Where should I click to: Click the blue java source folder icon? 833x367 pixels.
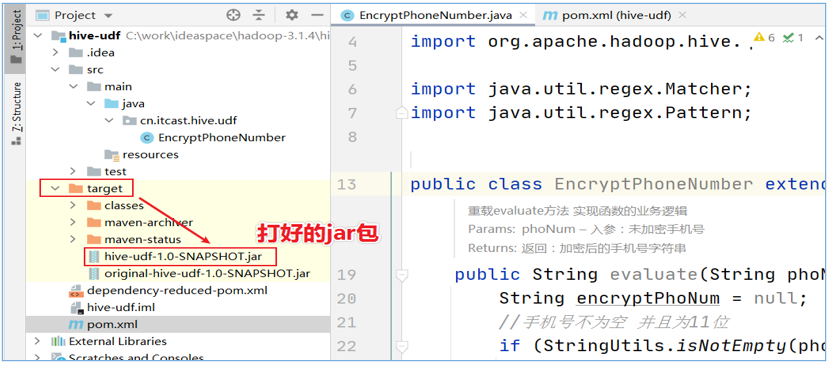(x=112, y=104)
